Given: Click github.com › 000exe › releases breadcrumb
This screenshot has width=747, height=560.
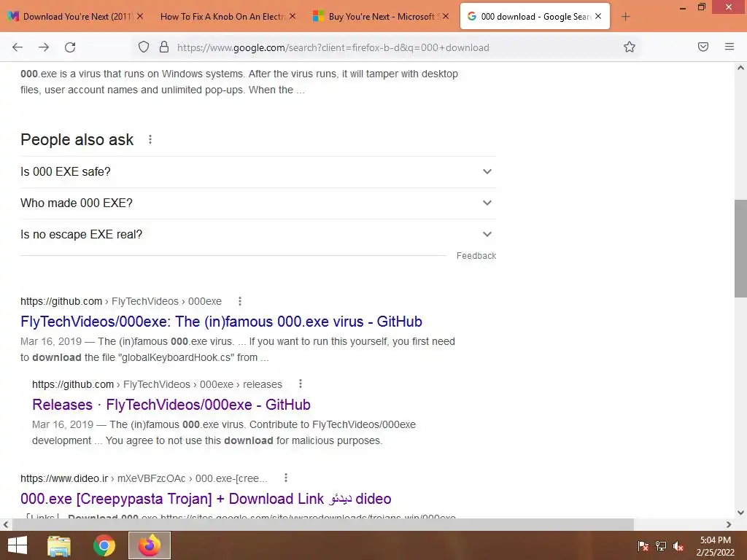Looking at the screenshot, I should pos(158,384).
